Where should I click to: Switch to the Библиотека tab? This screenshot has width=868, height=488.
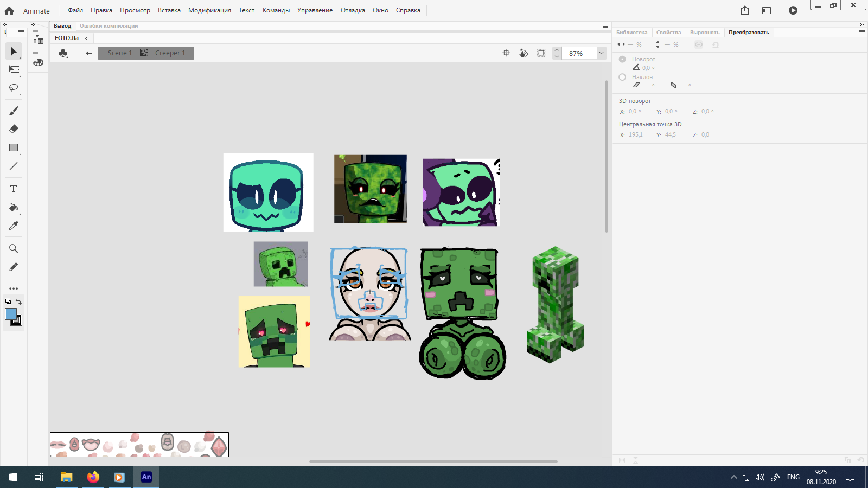632,33
